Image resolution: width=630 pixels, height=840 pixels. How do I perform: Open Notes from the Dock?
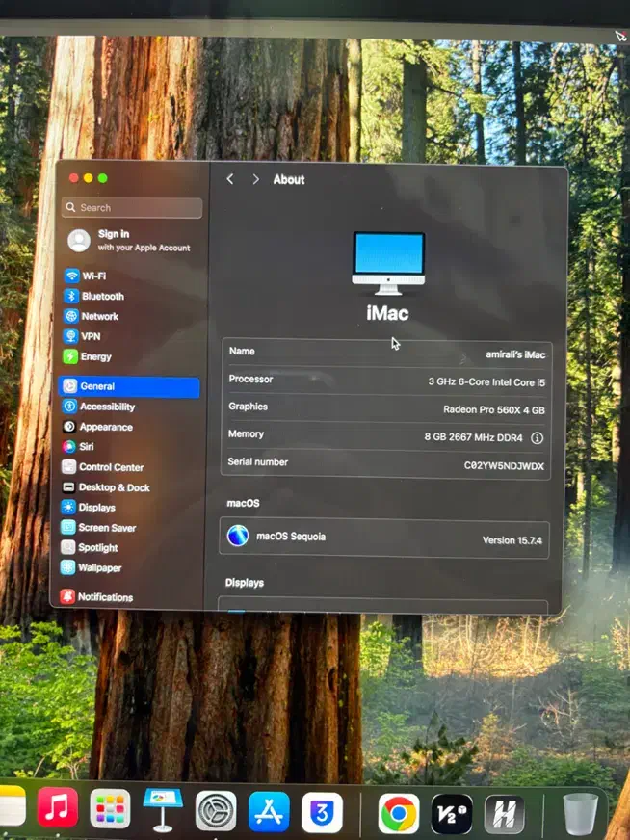pos(13,806)
